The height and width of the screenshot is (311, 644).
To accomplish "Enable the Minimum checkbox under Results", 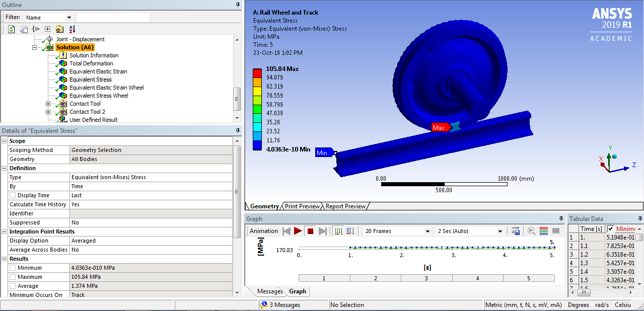I will click(12, 268).
